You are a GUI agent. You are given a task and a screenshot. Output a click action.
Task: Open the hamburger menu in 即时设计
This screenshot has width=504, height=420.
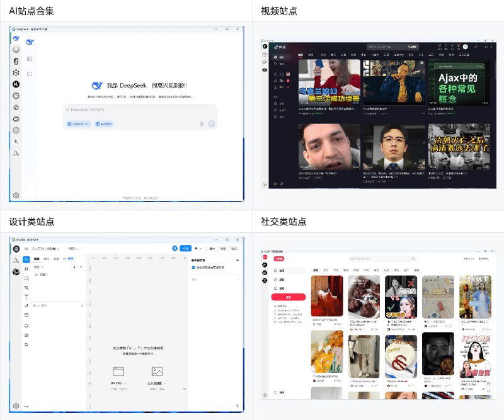[26, 248]
